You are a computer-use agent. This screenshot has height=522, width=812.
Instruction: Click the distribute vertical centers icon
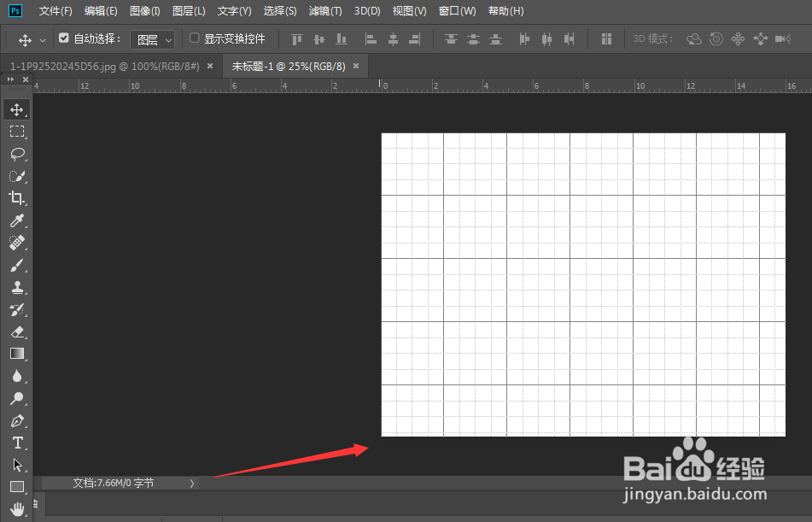point(473,39)
